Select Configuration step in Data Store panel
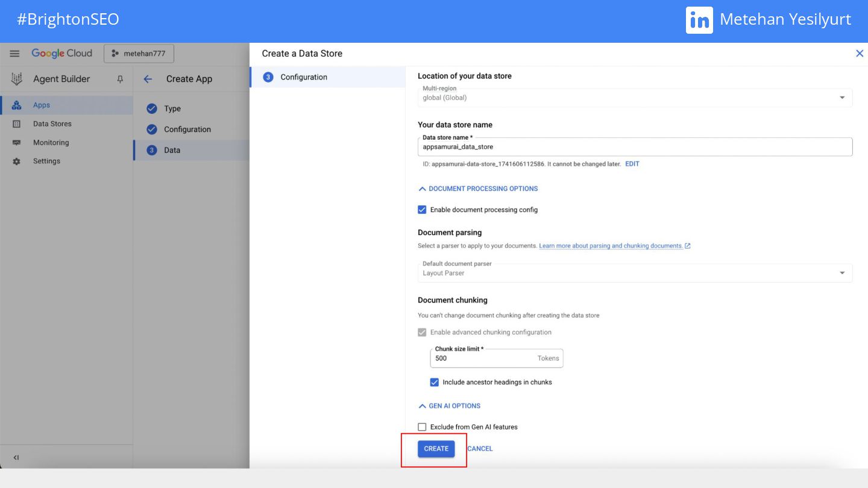 pyautogui.click(x=328, y=77)
